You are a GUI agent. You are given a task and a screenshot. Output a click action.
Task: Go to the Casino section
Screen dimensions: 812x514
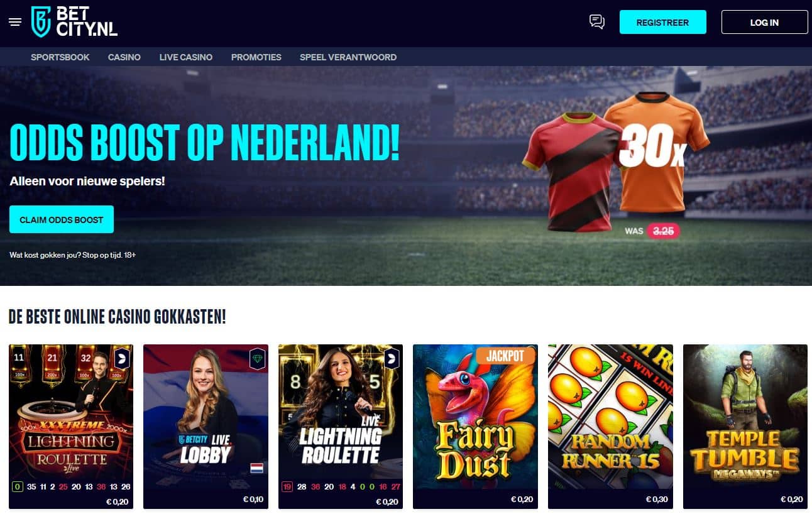[124, 57]
